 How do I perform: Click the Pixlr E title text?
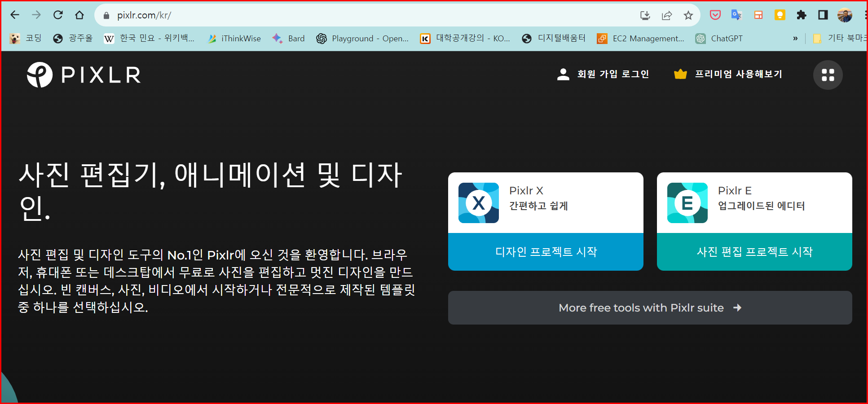click(735, 191)
